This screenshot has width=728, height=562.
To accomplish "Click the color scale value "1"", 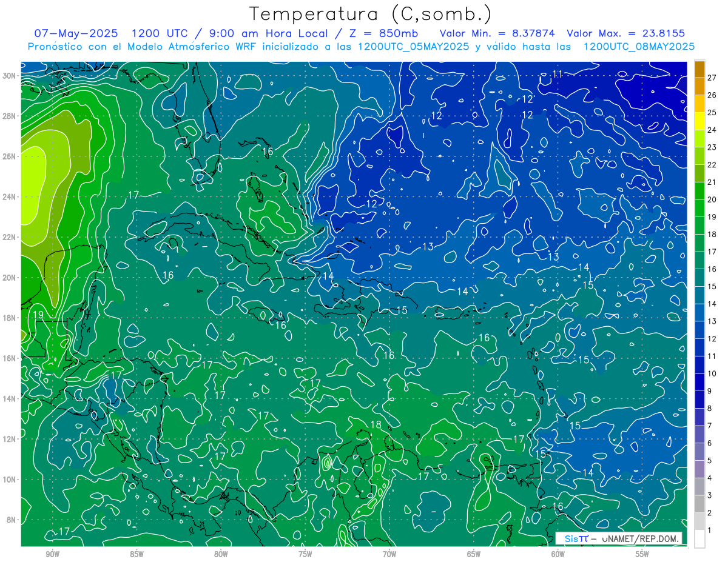I will click(x=710, y=530).
